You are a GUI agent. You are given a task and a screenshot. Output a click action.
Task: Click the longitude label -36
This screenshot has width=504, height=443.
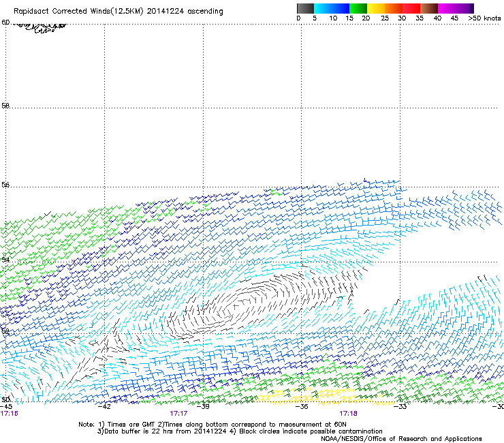pos(302,406)
